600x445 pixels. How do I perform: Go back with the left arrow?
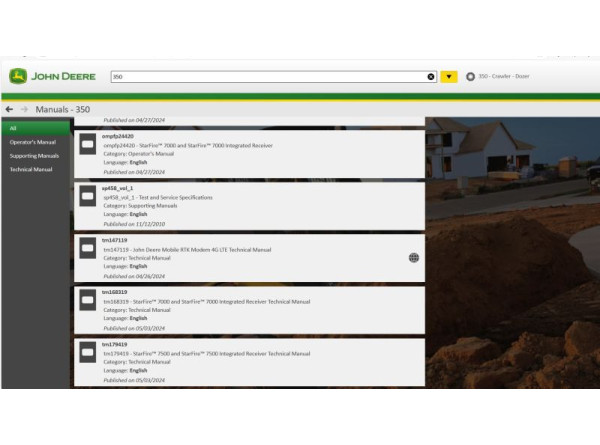(9, 109)
